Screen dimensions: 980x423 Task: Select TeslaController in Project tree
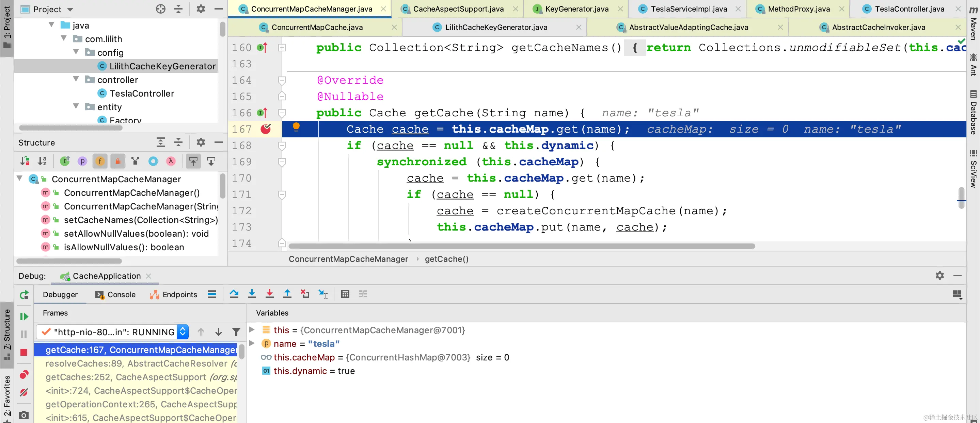142,94
